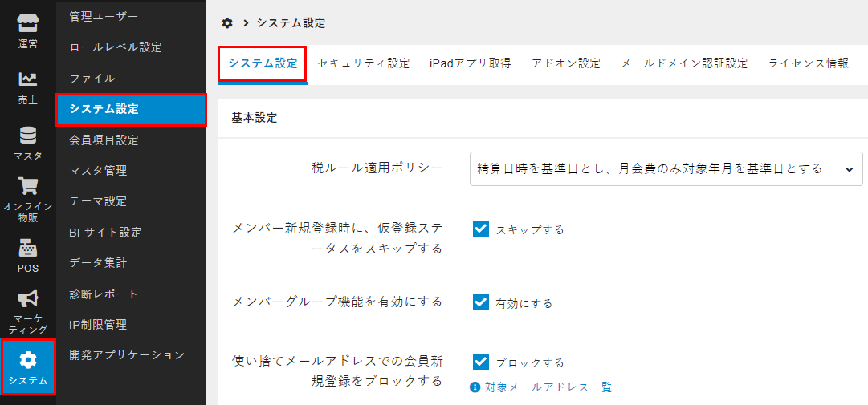Open the 売上 sales chart icon
The width and height of the screenshot is (868, 405).
pos(27,79)
